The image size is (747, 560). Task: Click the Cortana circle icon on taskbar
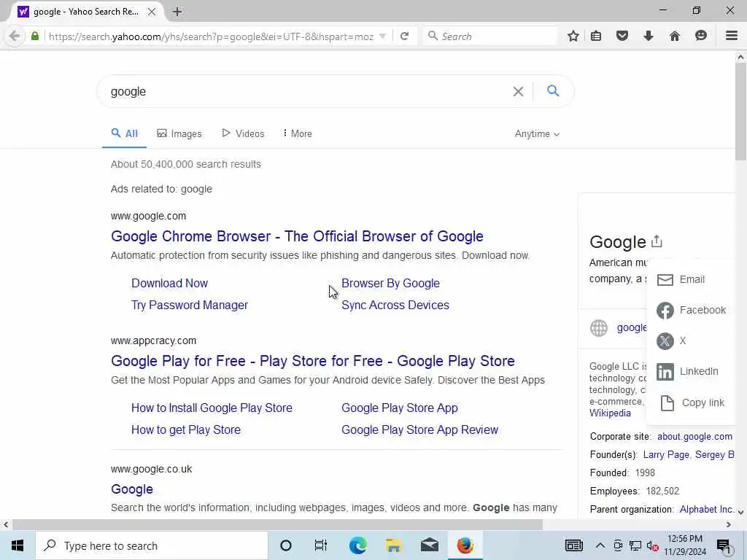tap(286, 545)
